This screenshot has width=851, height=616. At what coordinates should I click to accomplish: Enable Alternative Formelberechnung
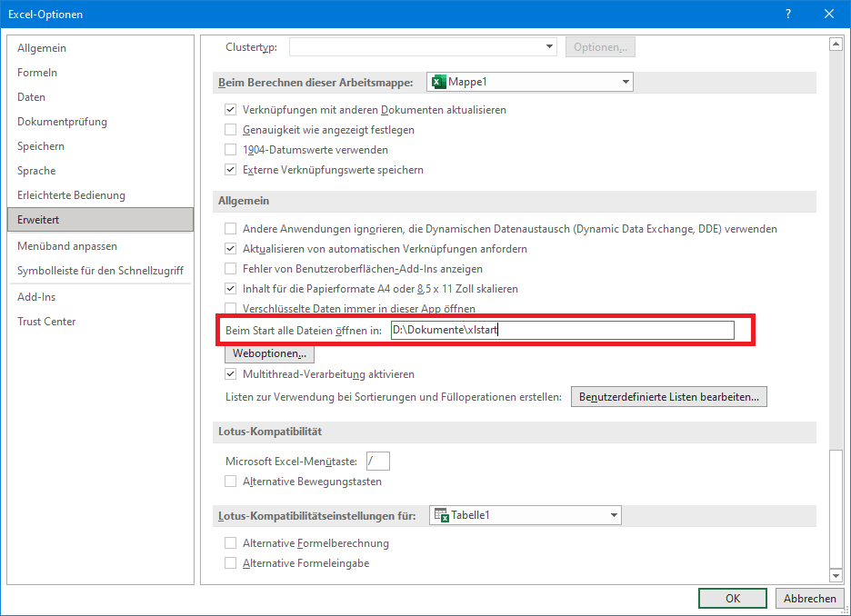click(x=231, y=543)
